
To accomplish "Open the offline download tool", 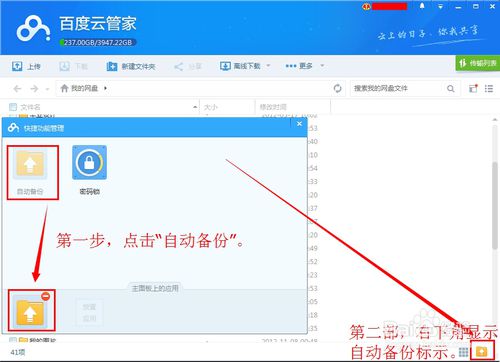I will 240,66.
